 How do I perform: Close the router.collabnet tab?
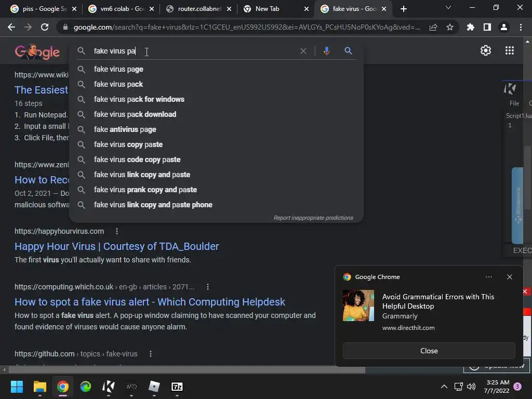(229, 9)
